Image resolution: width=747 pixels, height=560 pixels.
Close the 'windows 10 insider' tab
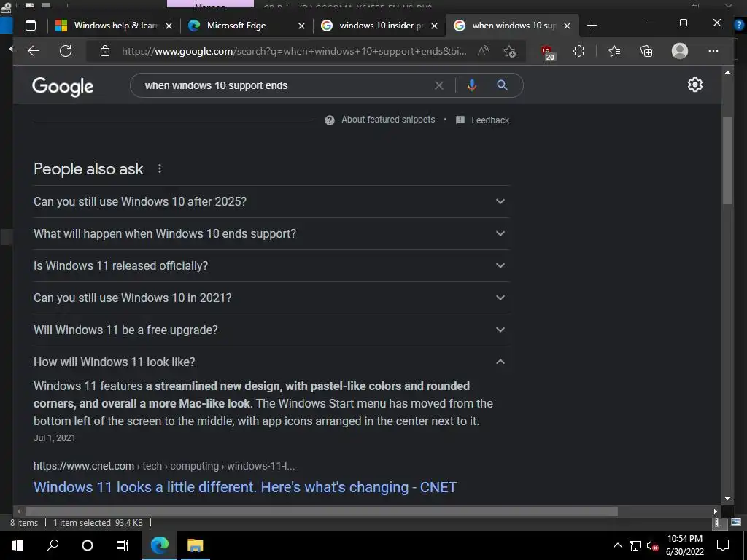(434, 26)
